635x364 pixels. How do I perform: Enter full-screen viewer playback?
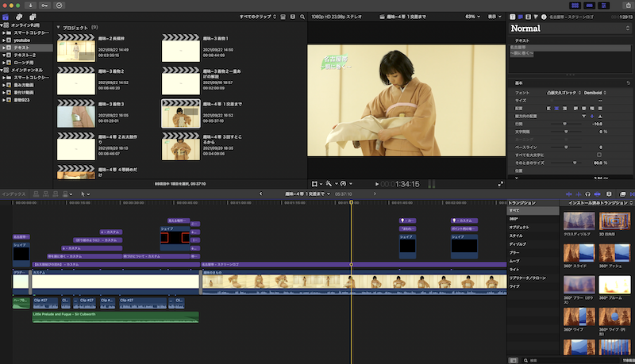pos(501,184)
